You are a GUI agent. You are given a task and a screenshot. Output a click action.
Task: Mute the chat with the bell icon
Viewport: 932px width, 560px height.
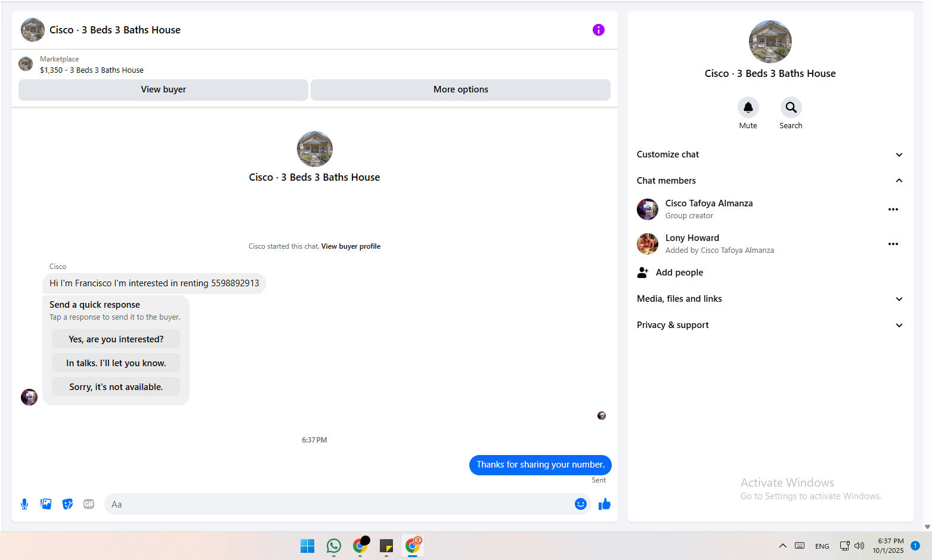pos(748,107)
